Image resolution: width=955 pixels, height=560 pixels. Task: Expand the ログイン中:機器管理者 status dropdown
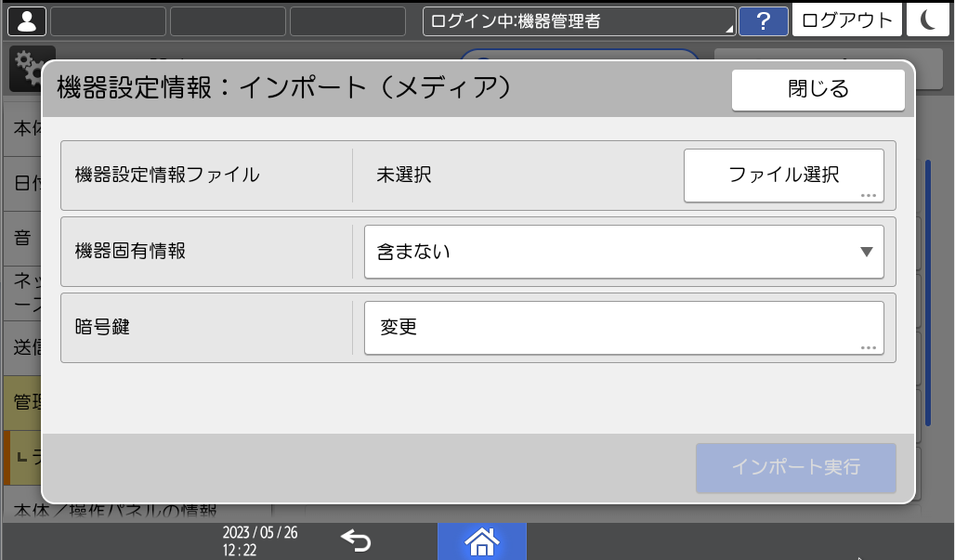pos(578,19)
